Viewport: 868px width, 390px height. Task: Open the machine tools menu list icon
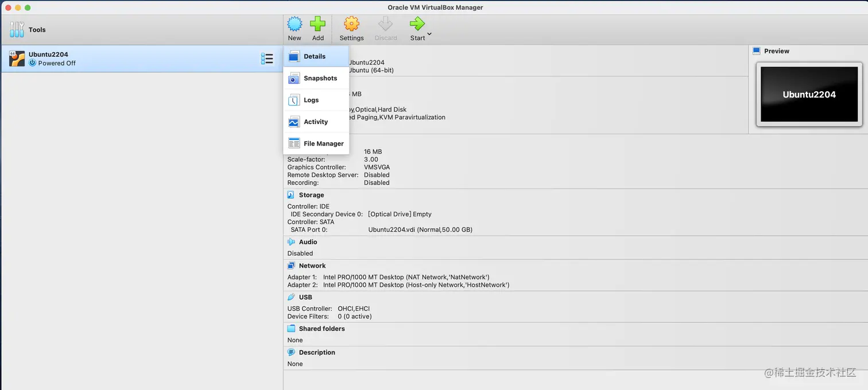tap(267, 58)
